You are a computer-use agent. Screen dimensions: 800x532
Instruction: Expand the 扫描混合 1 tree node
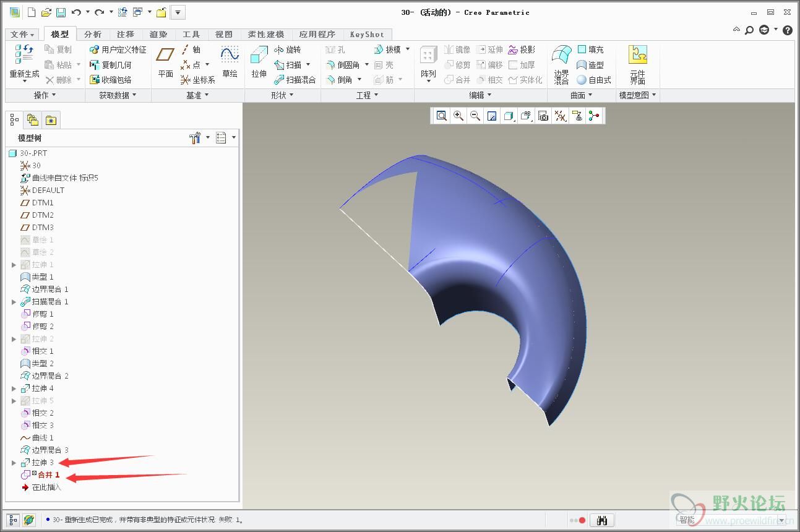tap(14, 302)
